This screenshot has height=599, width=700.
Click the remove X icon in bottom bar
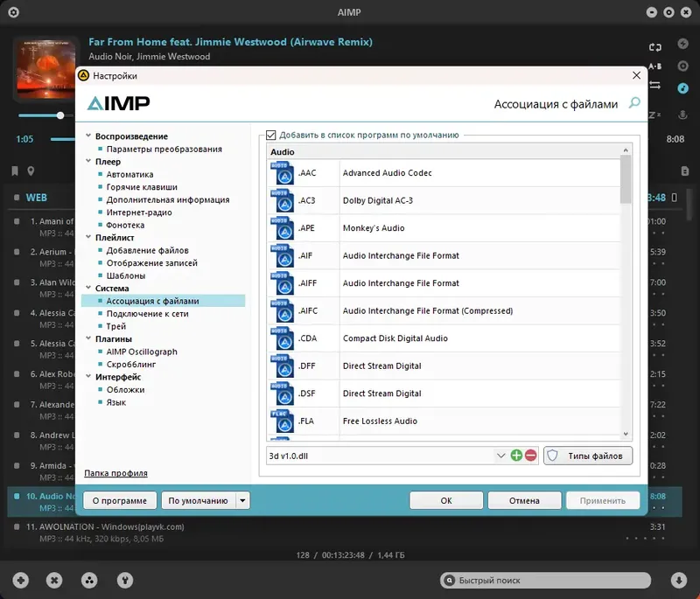click(54, 581)
